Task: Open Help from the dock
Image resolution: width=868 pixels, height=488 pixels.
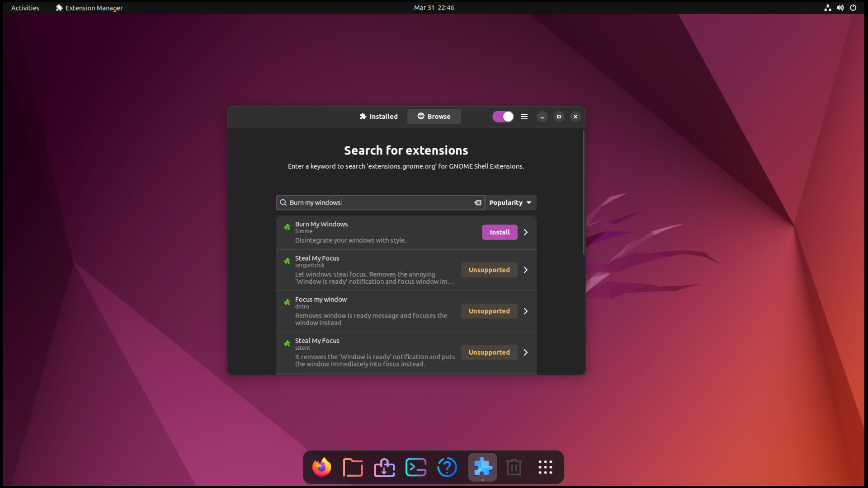Action: pyautogui.click(x=447, y=467)
